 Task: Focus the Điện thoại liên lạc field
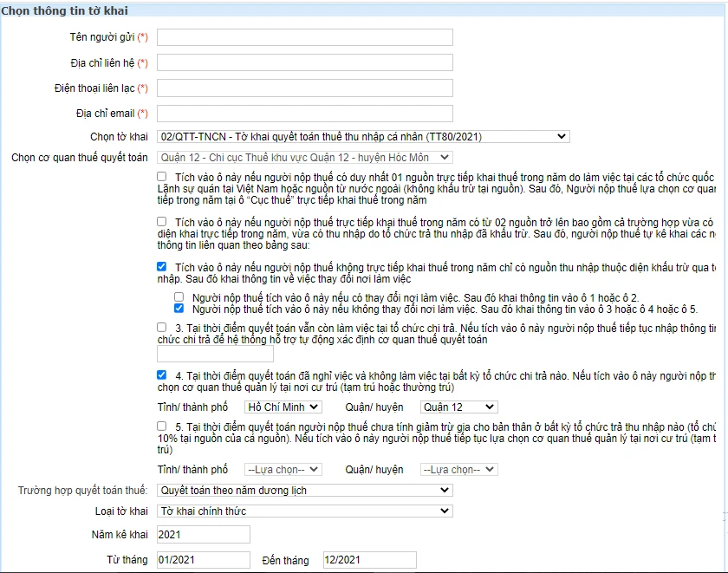[x=304, y=88]
